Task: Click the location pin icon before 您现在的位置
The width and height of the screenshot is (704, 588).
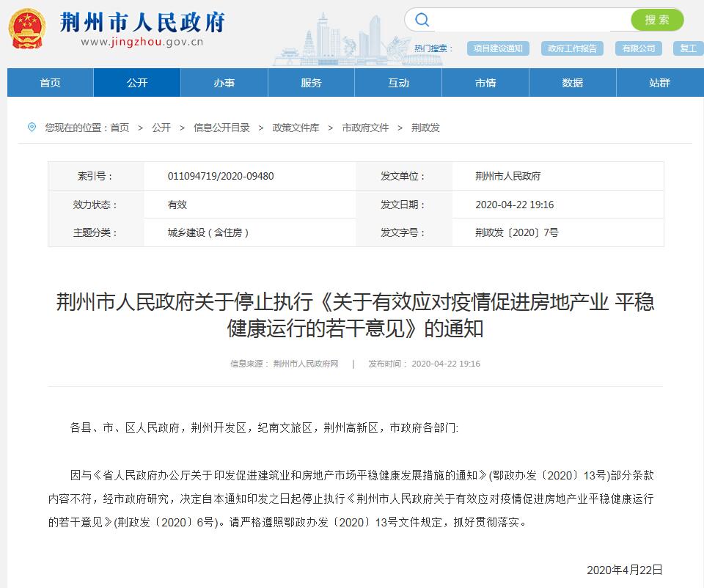Action: (30, 127)
